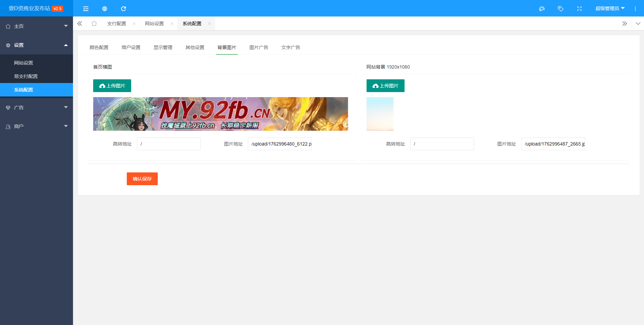This screenshot has width=644, height=325.
Task: Click the tag icon in the header
Action: pyautogui.click(x=561, y=8)
